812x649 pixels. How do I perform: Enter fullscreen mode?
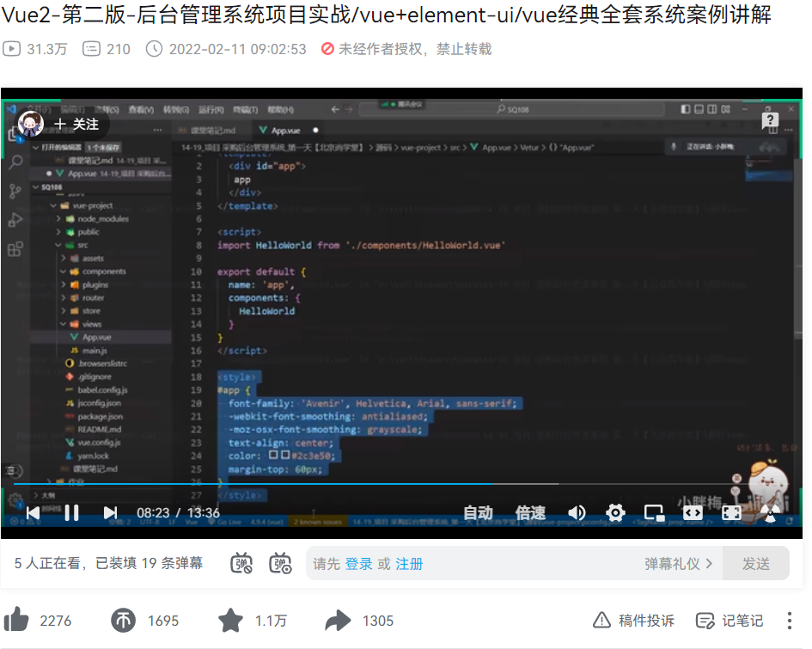point(731,513)
